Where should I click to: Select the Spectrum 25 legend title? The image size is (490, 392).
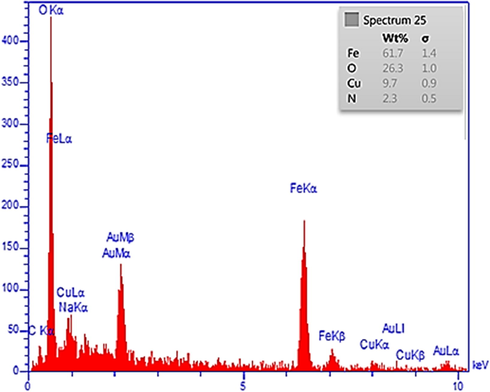click(x=395, y=20)
